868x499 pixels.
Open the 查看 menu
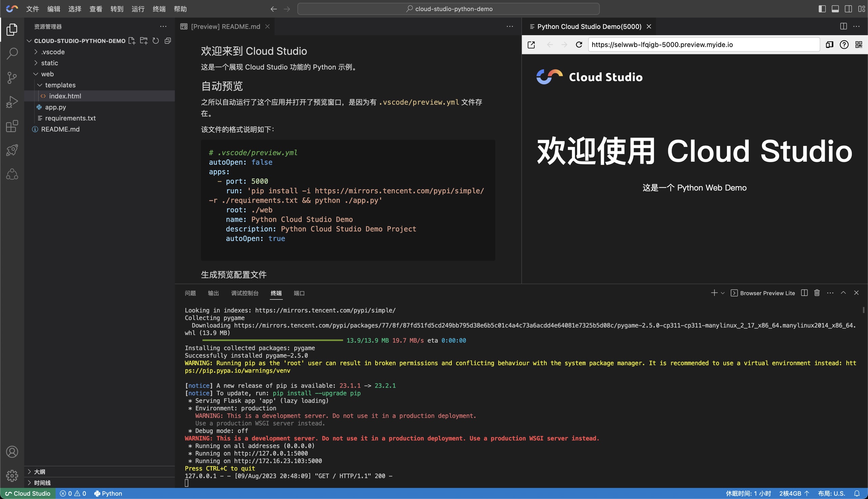[96, 9]
